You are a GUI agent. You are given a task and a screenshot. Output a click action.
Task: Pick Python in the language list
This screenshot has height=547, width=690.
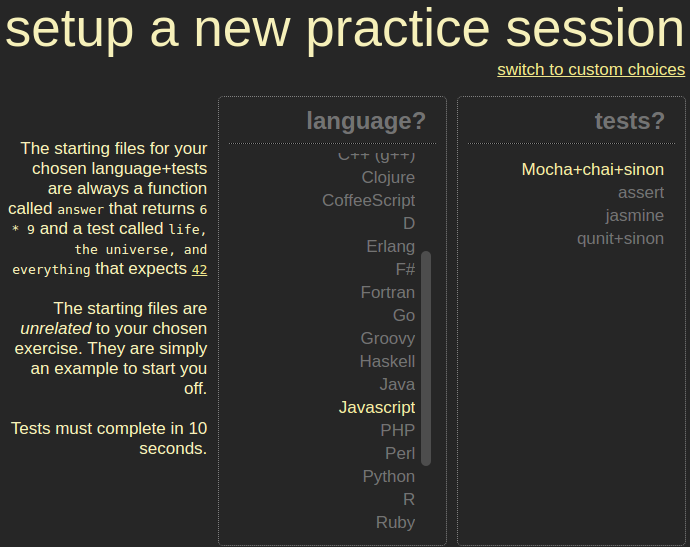click(388, 476)
